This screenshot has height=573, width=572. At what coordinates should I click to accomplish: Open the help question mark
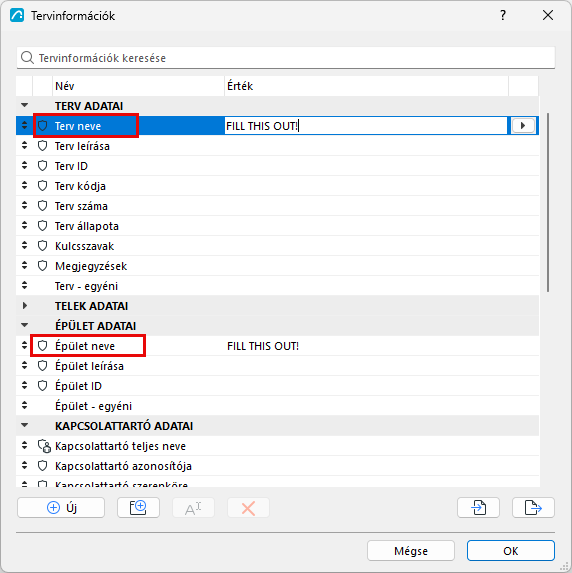click(x=503, y=15)
